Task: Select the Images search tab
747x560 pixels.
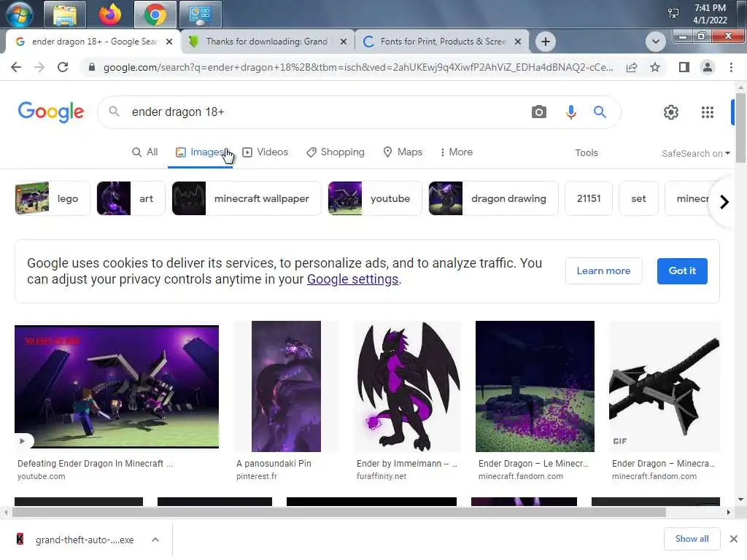Action: coord(200,152)
